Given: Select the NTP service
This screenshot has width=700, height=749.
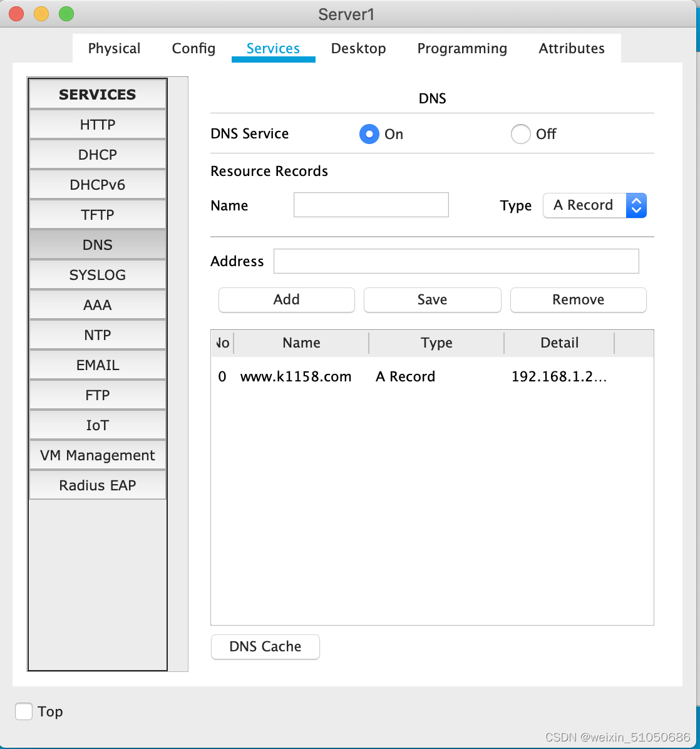Looking at the screenshot, I should (x=97, y=334).
